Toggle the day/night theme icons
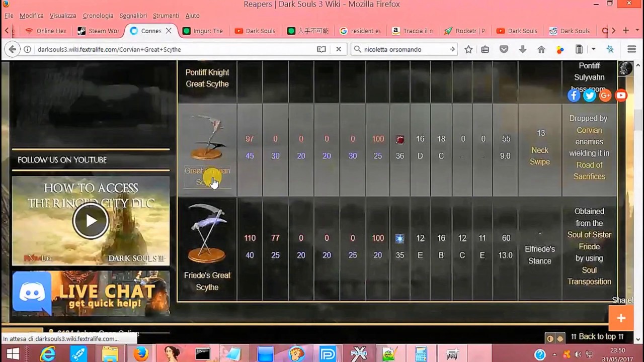The height and width of the screenshot is (362, 644). tap(555, 338)
